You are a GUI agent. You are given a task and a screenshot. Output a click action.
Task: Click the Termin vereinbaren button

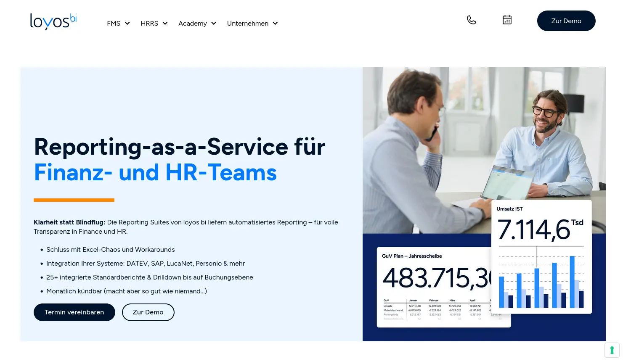tap(74, 312)
